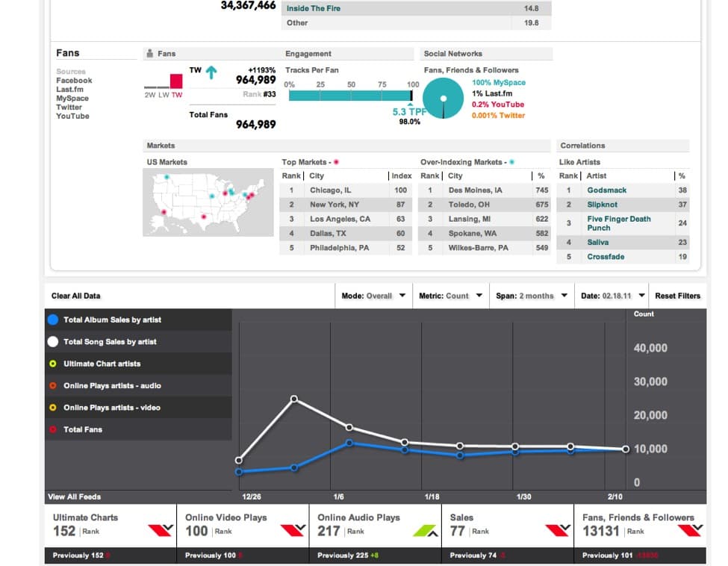Click green up-trend icon on Online Audio Plays
Image resolution: width=728 pixels, height=566 pixels.
click(x=426, y=530)
